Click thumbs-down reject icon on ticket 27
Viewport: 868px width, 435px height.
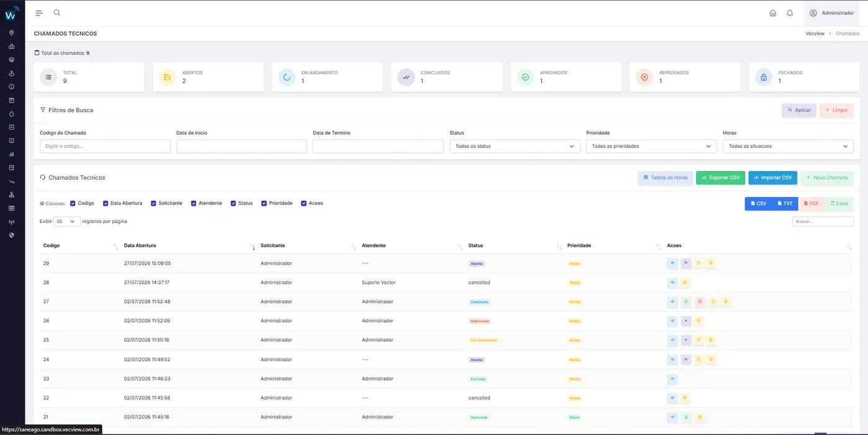tap(699, 302)
